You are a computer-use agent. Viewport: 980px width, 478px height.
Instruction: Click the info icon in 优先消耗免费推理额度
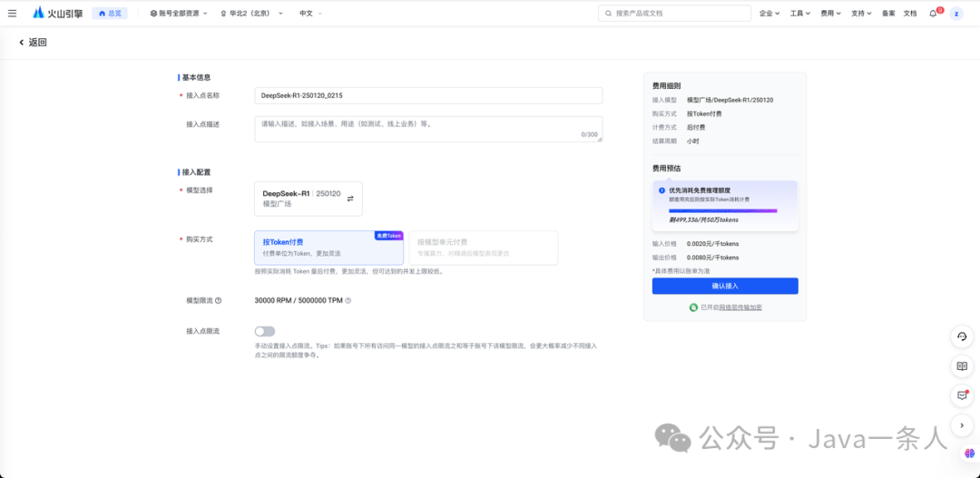(x=661, y=190)
